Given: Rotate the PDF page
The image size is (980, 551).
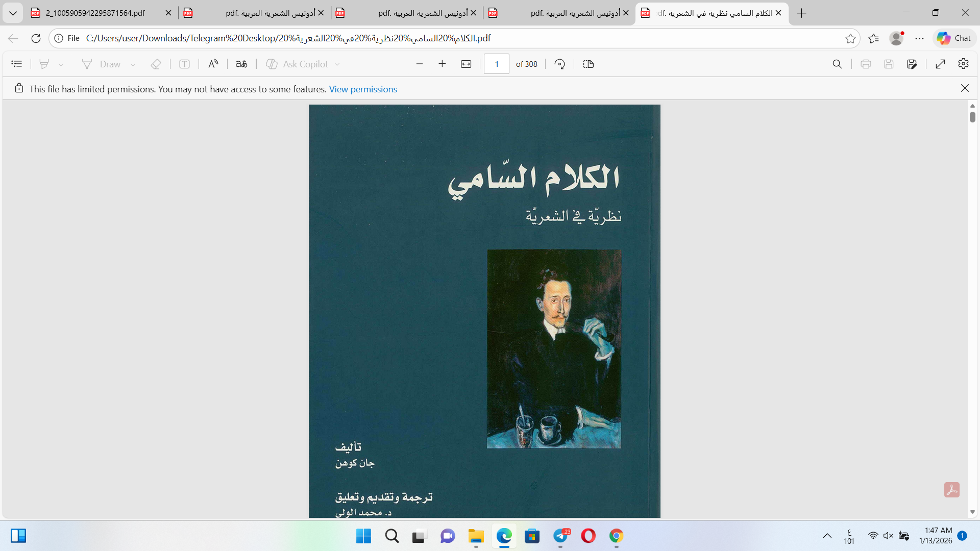Looking at the screenshot, I should [560, 64].
